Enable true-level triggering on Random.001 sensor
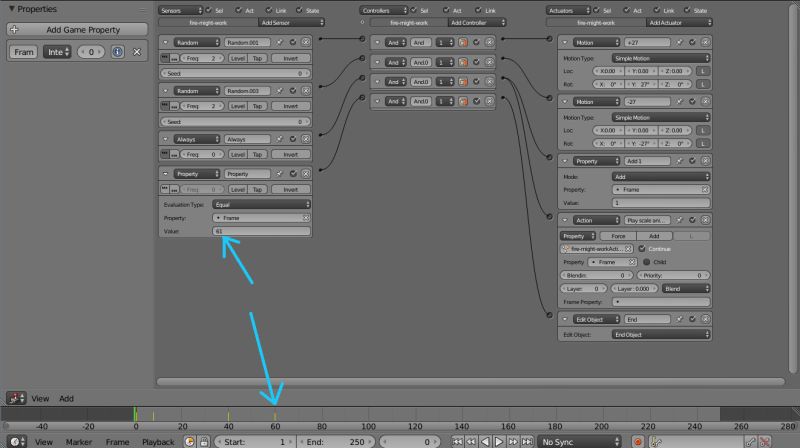The width and height of the screenshot is (800, 448). click(x=165, y=58)
